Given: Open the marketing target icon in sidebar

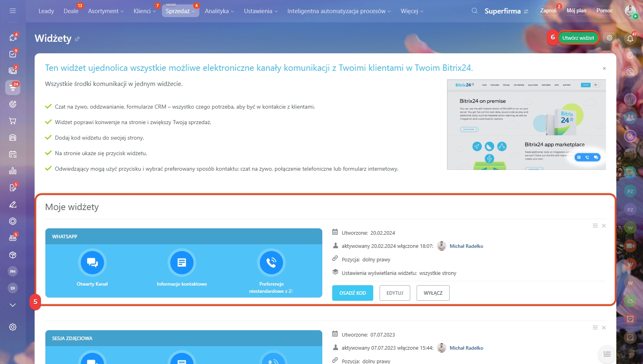Looking at the screenshot, I should [x=13, y=104].
